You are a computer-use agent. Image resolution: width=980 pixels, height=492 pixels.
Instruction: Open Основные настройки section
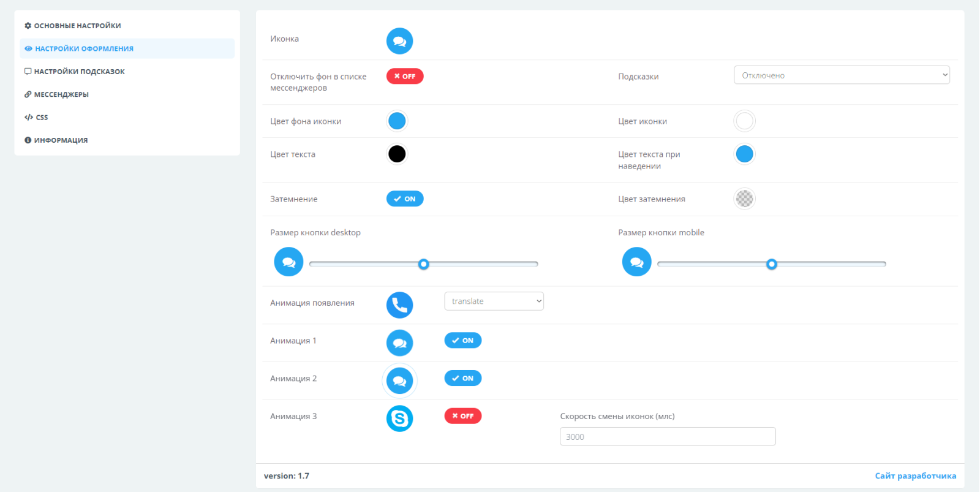127,26
